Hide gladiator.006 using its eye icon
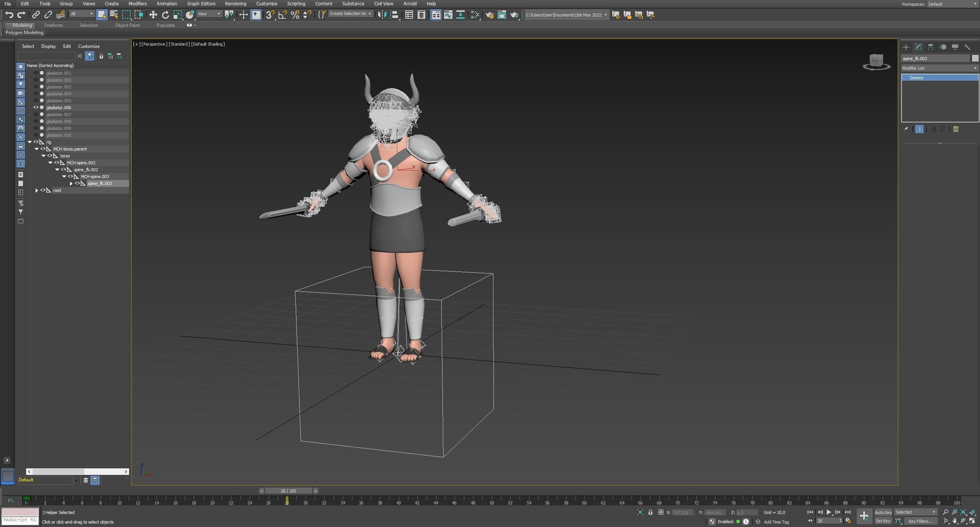 36,108
